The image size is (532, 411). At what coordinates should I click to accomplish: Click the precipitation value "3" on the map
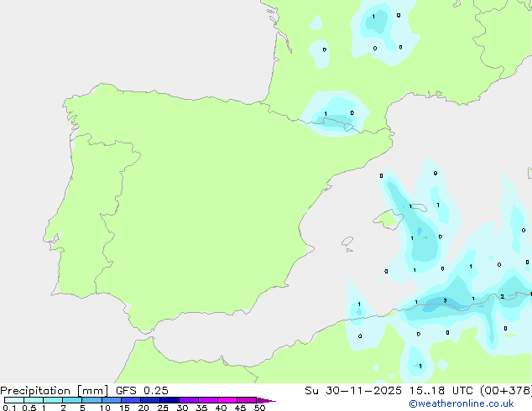click(445, 300)
